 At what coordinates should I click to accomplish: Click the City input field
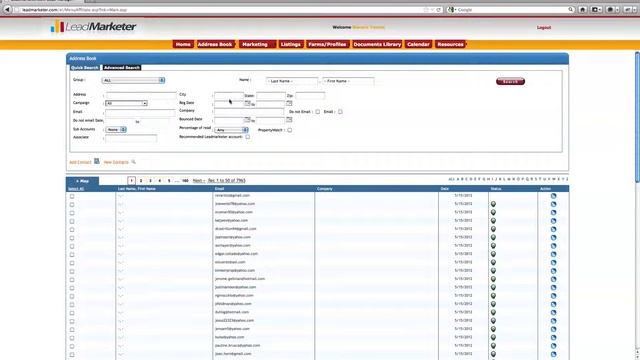pos(229,96)
